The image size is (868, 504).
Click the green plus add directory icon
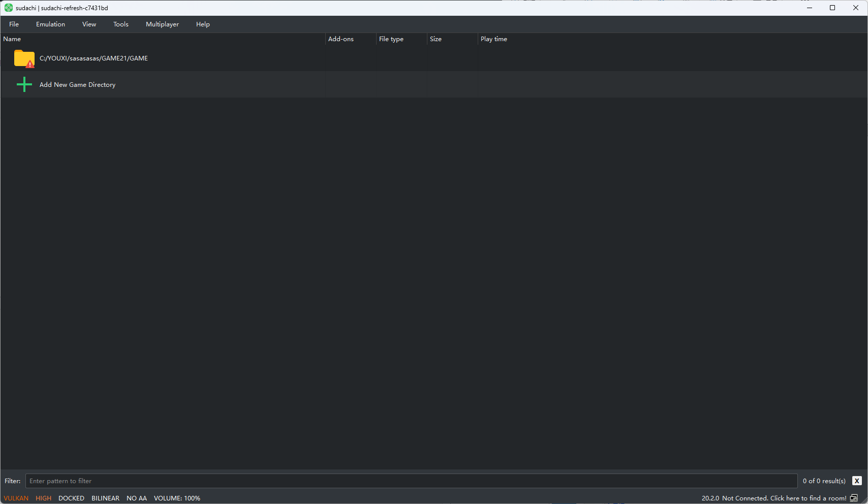click(24, 85)
